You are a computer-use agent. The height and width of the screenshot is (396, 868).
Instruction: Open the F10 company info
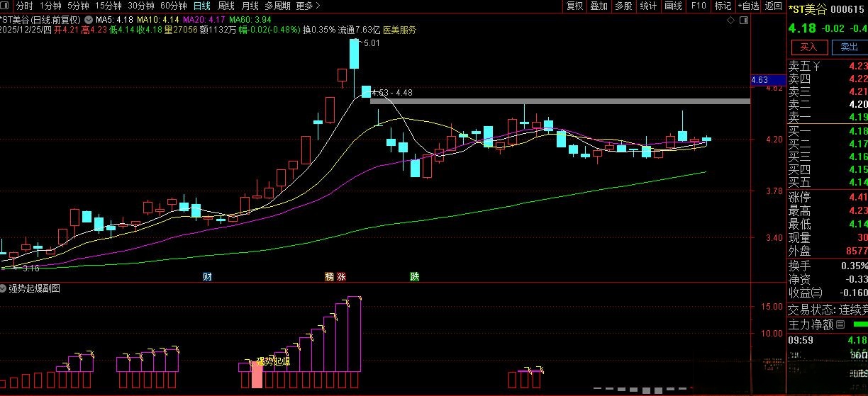699,6
